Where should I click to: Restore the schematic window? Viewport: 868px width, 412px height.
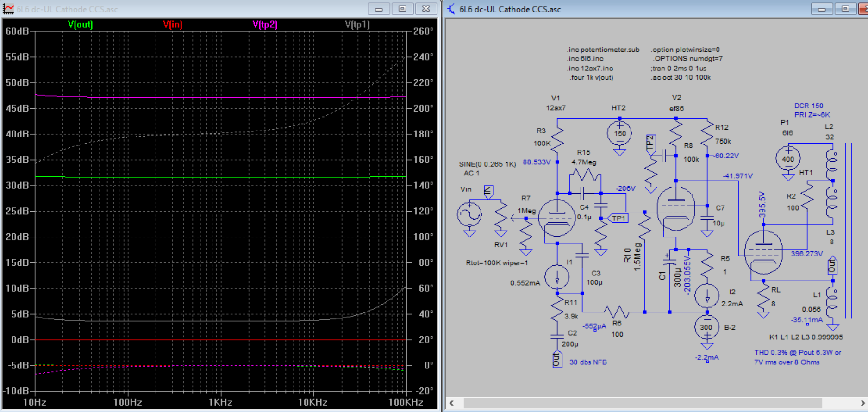point(845,9)
